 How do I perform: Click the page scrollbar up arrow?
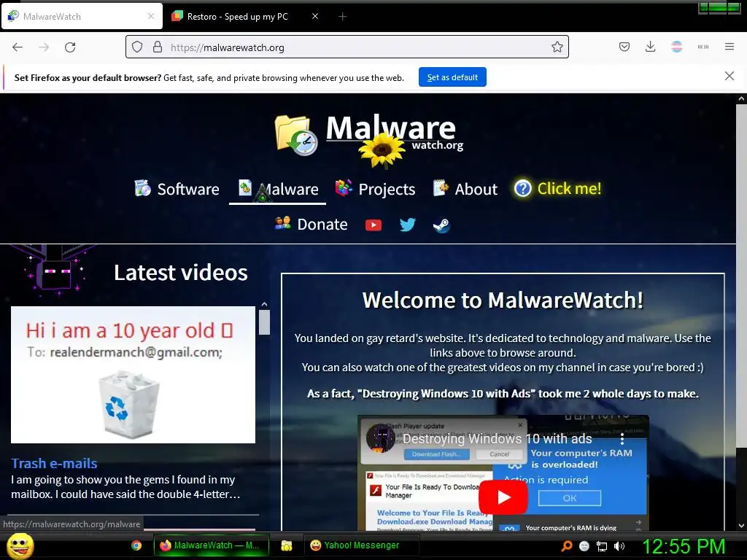tap(741, 99)
